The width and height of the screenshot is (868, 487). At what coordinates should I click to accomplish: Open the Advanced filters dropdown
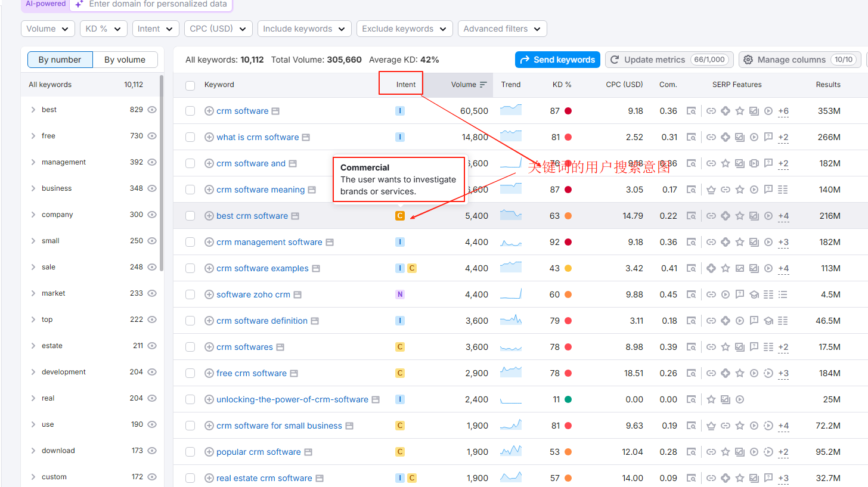point(502,29)
